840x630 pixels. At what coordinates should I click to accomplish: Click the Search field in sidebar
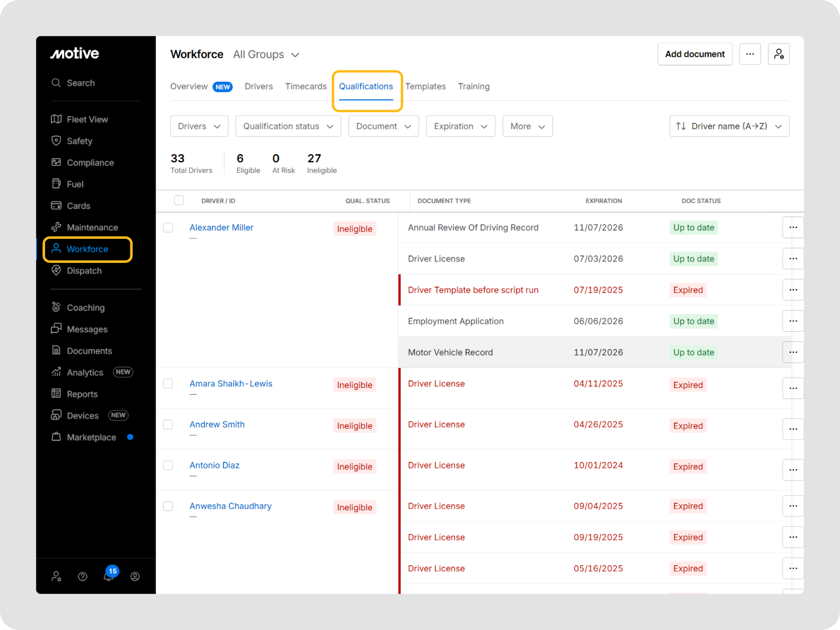[x=81, y=83]
